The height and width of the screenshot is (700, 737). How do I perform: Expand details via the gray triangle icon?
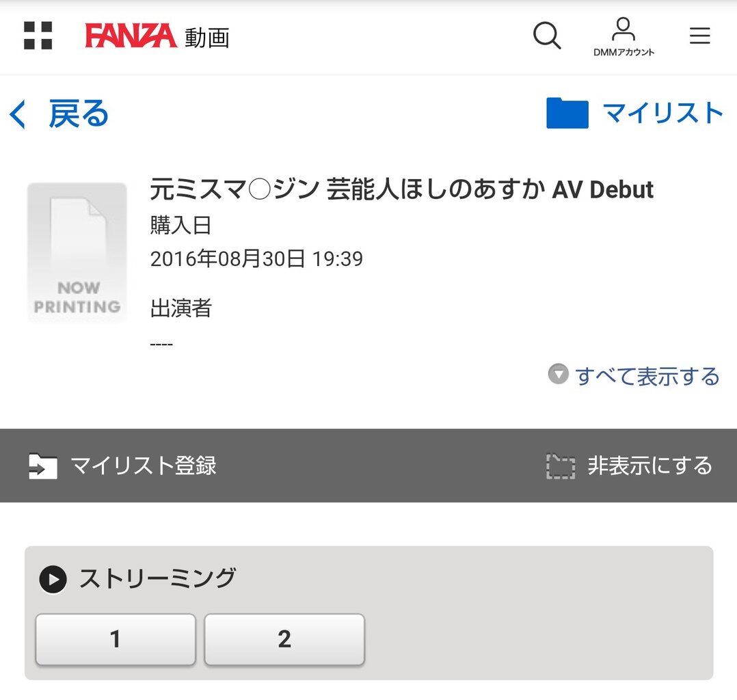[558, 374]
